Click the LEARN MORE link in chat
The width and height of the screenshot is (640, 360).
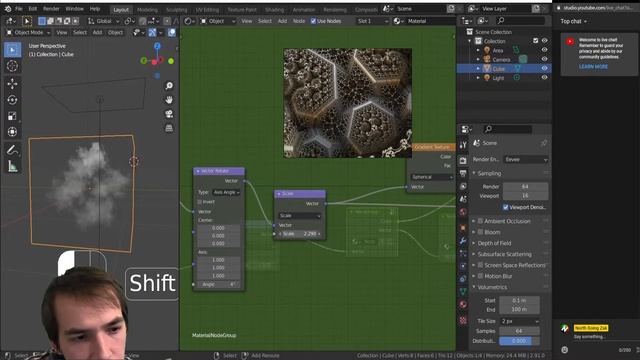(x=593, y=67)
